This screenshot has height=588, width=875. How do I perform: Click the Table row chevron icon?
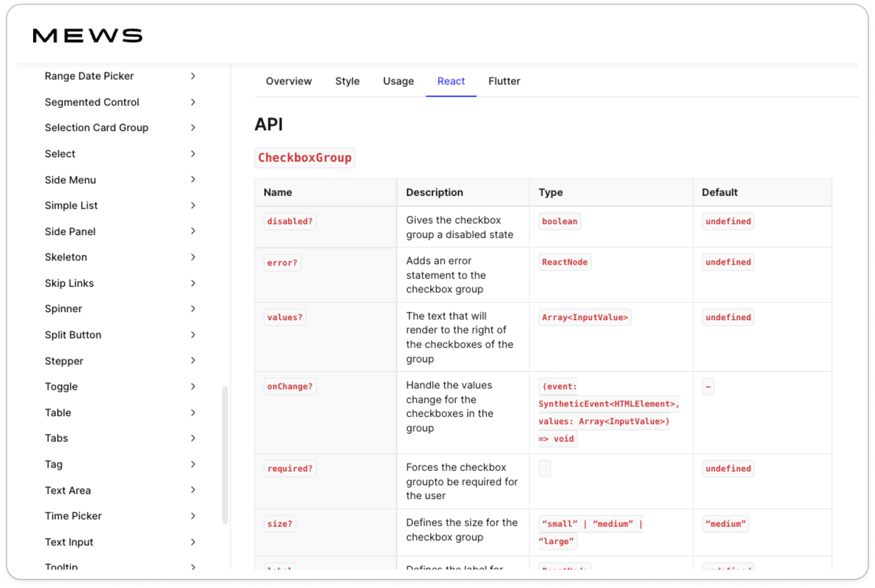(x=193, y=413)
